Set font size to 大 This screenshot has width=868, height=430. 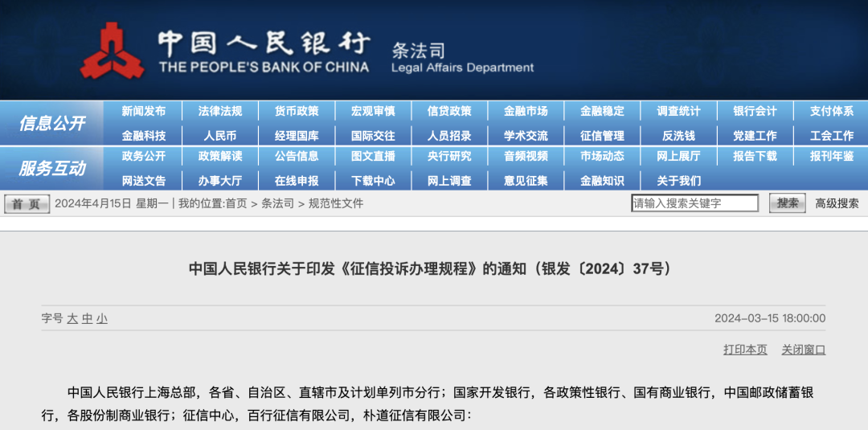(x=72, y=319)
